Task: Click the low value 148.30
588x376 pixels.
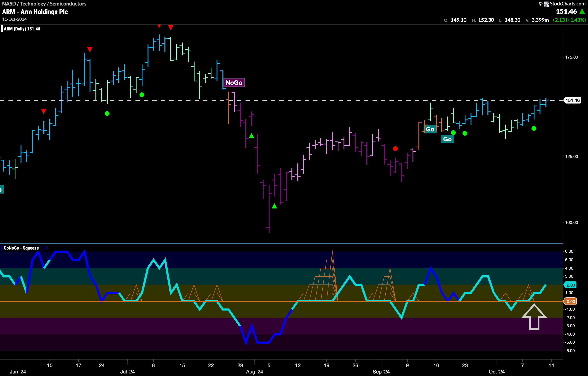Action: [x=512, y=20]
